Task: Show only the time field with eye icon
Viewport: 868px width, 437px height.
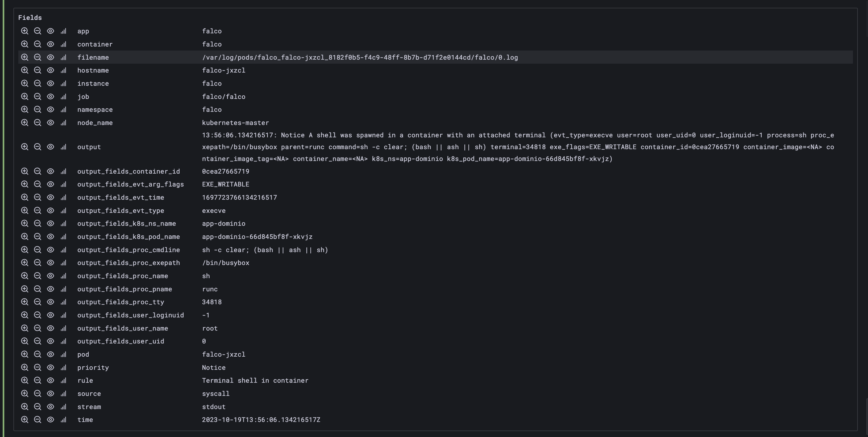Action: (x=51, y=420)
